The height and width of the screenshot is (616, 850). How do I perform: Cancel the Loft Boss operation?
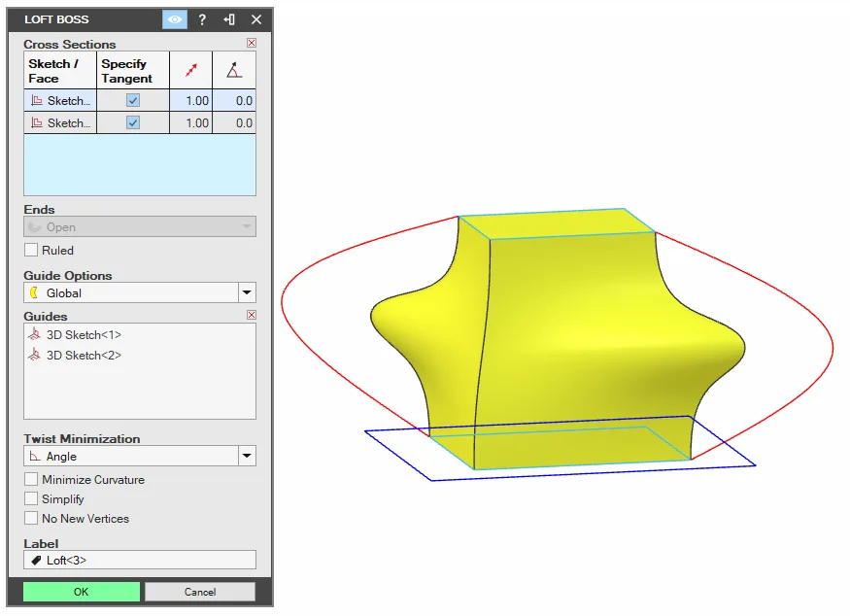point(200,592)
